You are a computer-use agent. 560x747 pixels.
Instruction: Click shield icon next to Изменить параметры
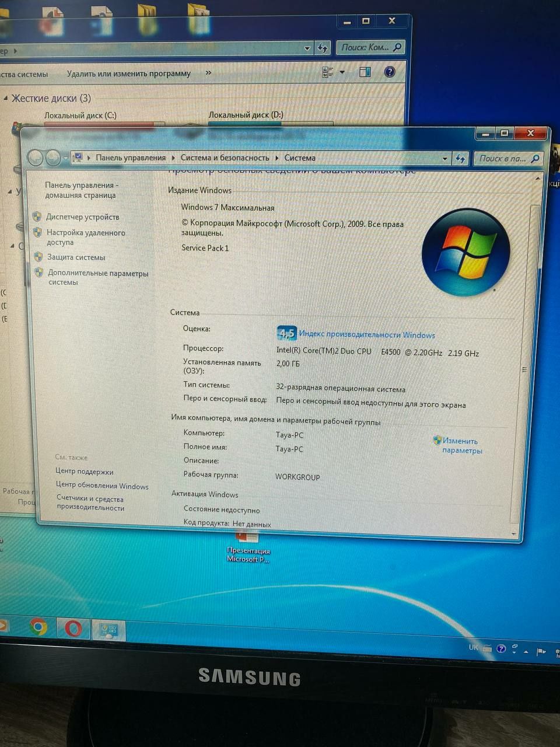click(437, 441)
